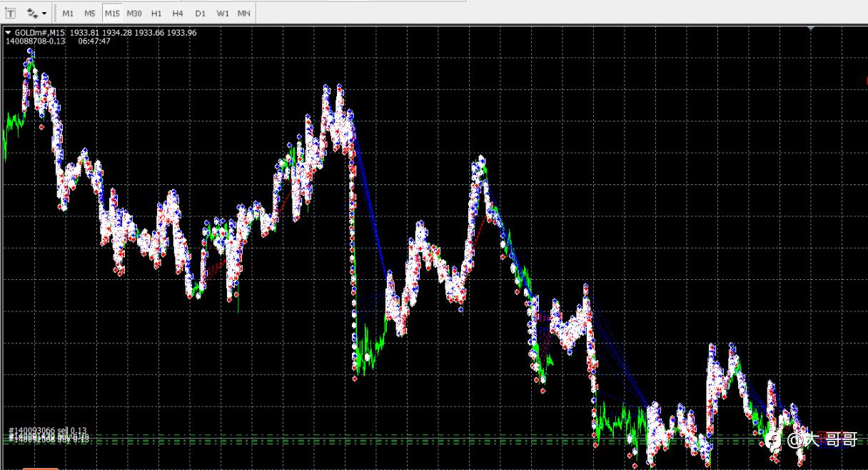Screen dimensions: 868x470
Task: Click the GOLDm#,M15 symbol label
Action: 40,33
